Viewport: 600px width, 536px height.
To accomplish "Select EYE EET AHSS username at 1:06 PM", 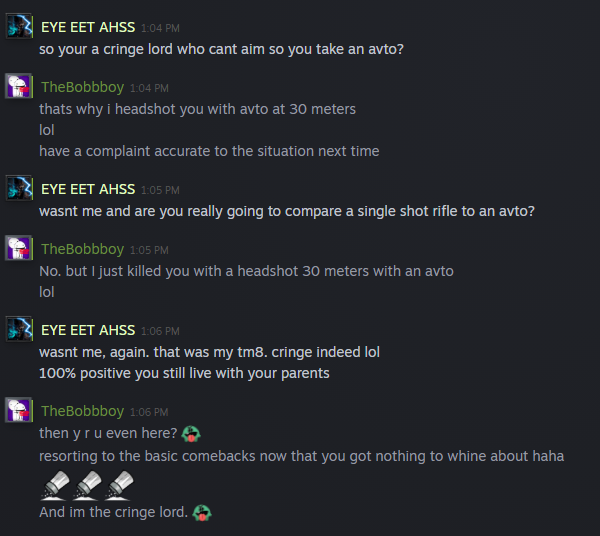I will (x=88, y=330).
